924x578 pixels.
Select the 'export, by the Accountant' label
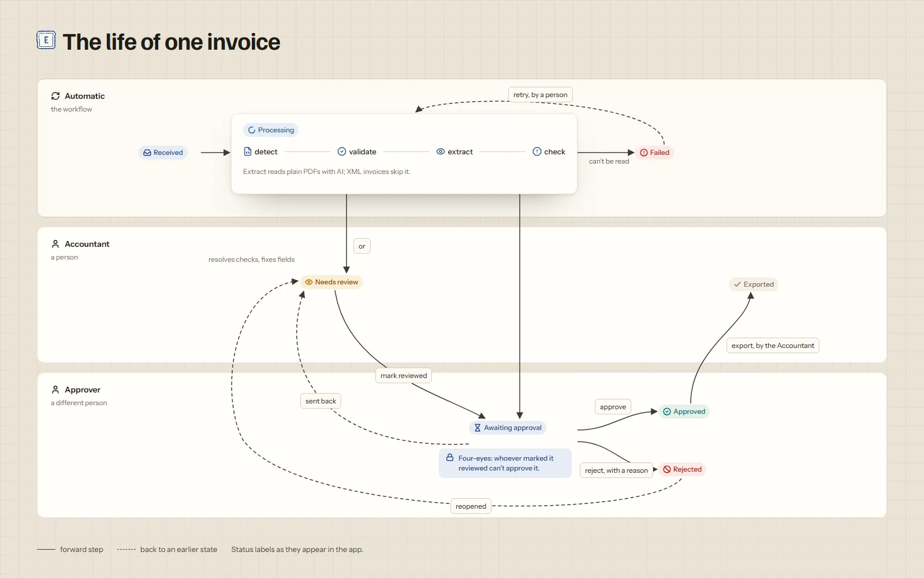(773, 346)
